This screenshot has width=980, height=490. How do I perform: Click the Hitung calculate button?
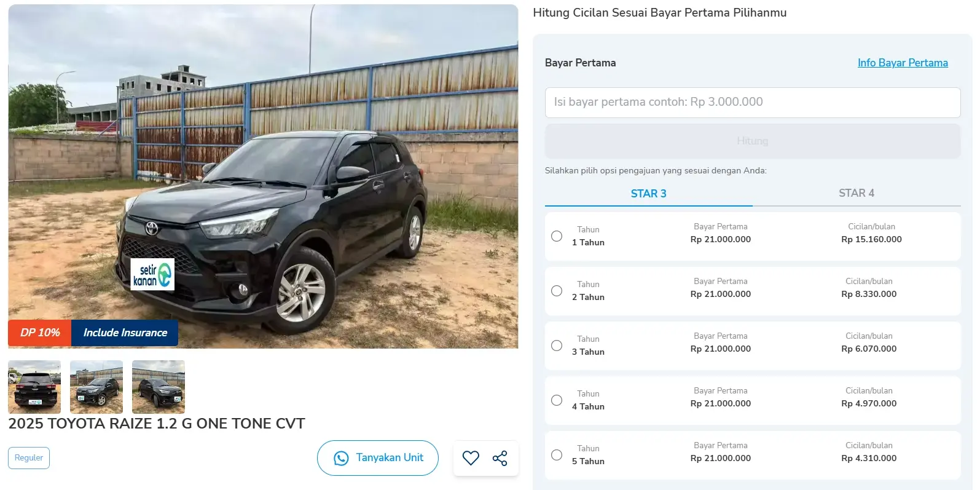[x=752, y=141]
